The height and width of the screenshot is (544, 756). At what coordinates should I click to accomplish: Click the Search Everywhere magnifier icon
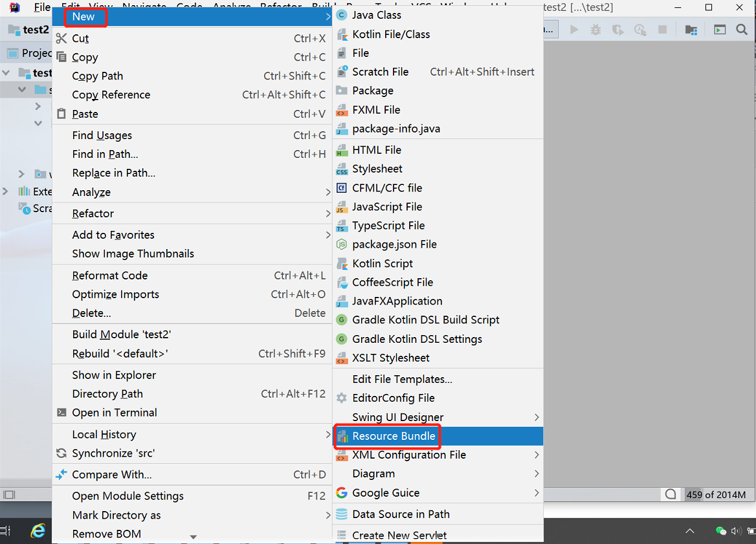[742, 29]
